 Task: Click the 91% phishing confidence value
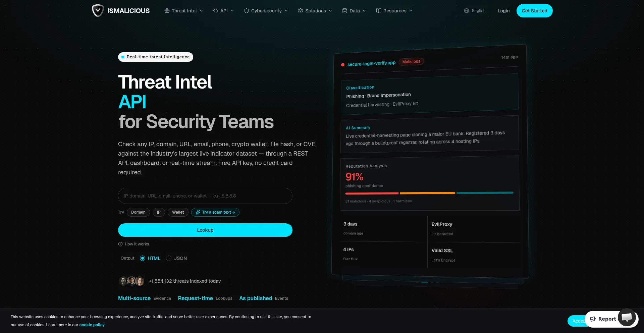point(355,177)
